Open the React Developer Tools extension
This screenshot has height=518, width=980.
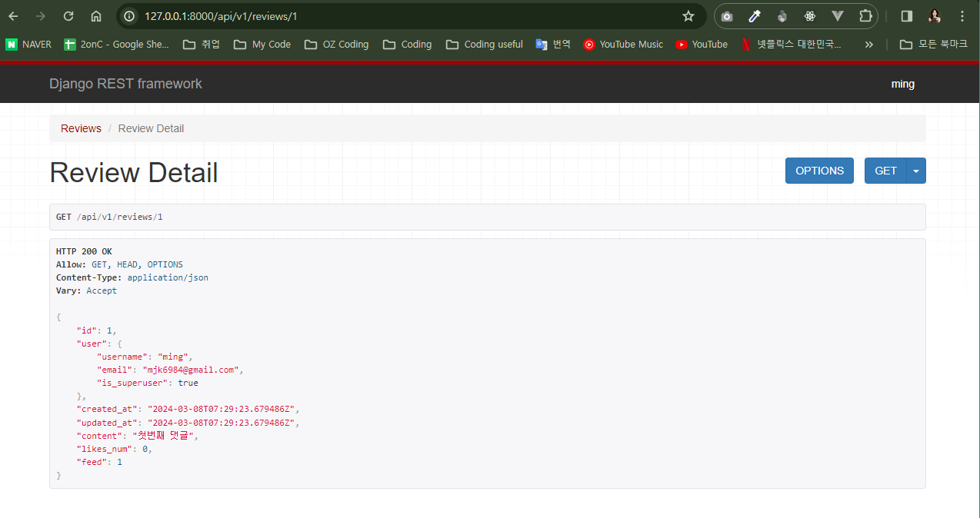810,16
